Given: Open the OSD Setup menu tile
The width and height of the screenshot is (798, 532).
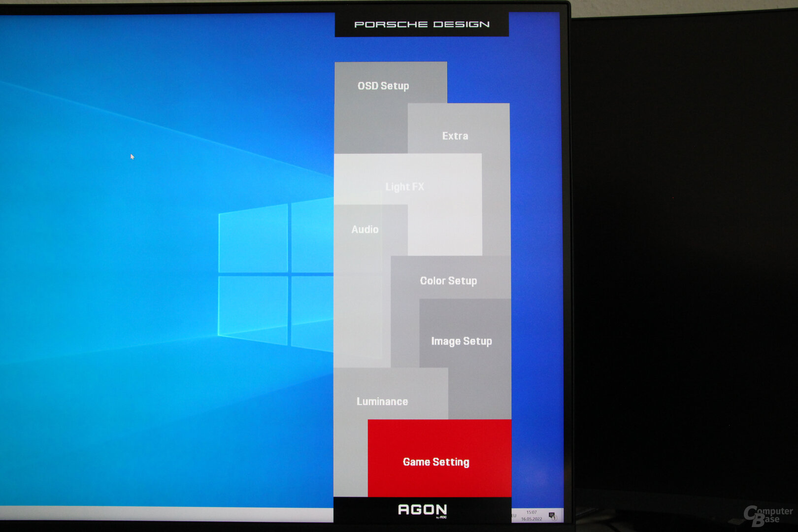Looking at the screenshot, I should tap(383, 86).
